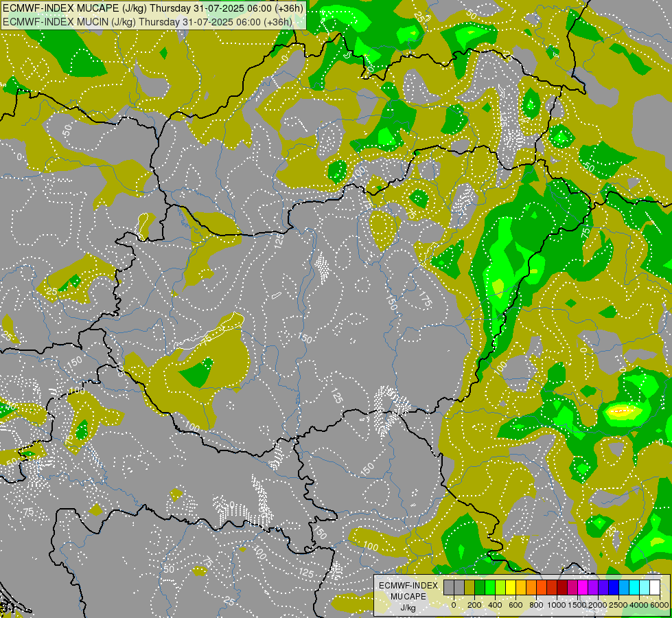
Task: Click the J/kg unit in the legend
Action: tap(408, 608)
